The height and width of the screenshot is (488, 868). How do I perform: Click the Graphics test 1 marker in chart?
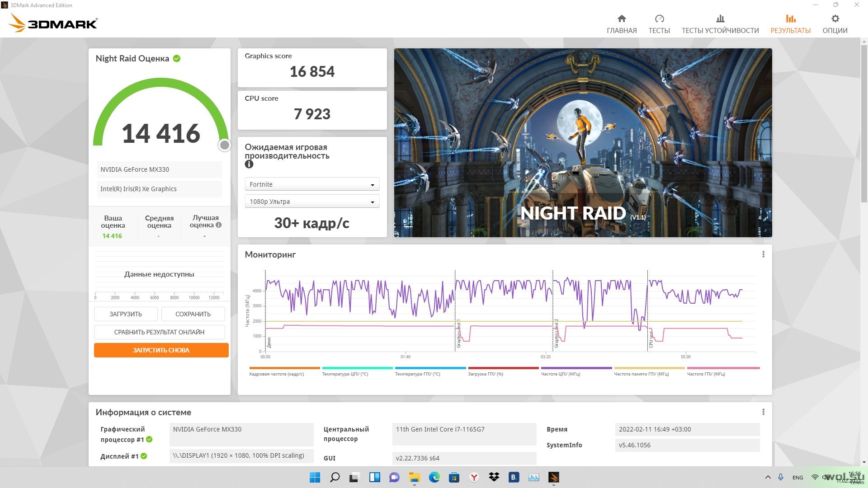click(458, 333)
